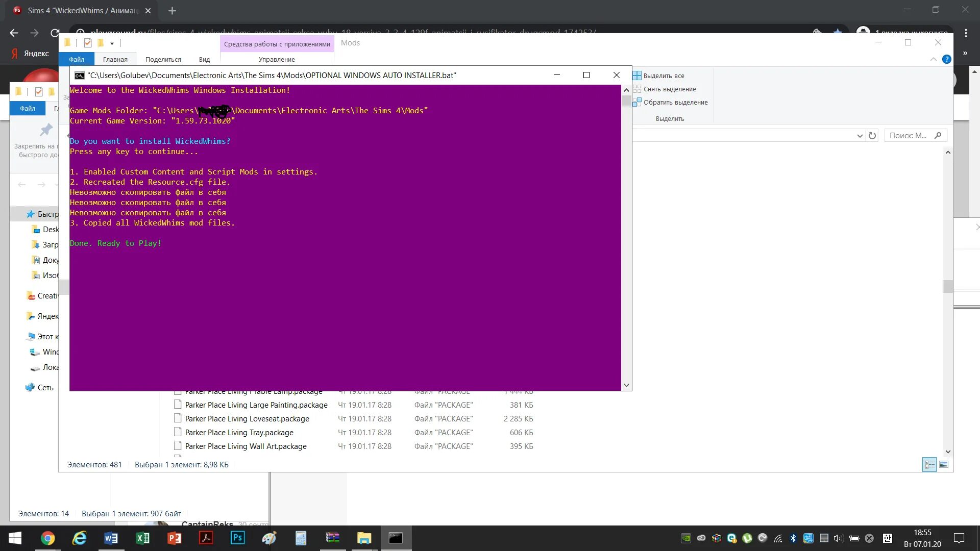Click Выделить все in the ribbon

[664, 76]
